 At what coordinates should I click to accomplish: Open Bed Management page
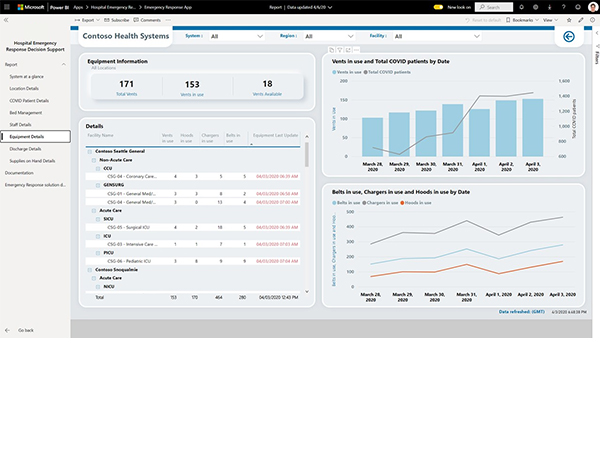[26, 113]
